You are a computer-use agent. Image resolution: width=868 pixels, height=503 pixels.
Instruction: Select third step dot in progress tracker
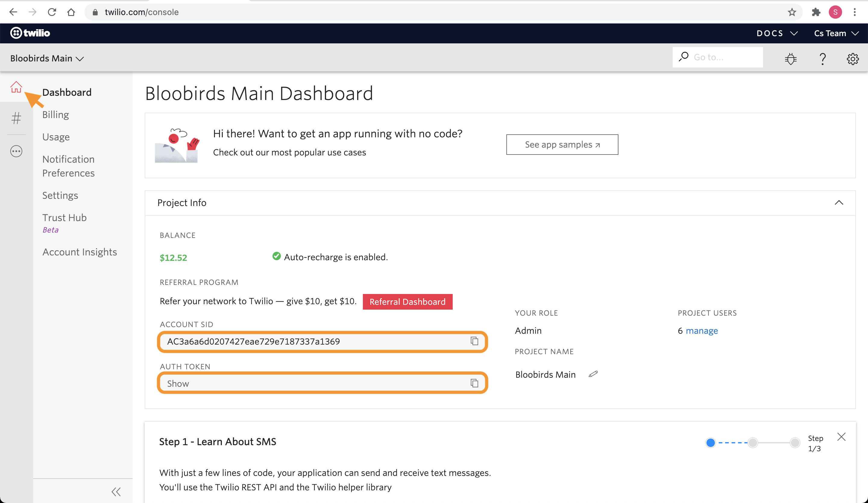[x=795, y=442]
